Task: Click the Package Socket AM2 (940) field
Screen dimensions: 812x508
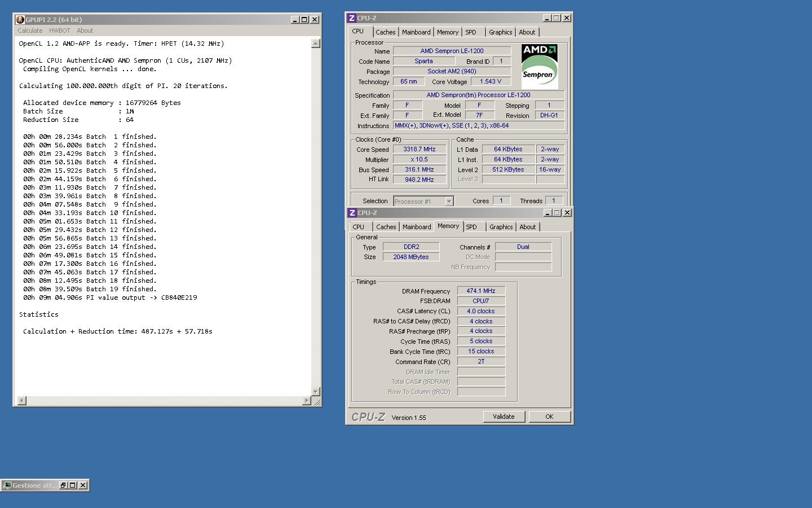Action: [x=452, y=72]
